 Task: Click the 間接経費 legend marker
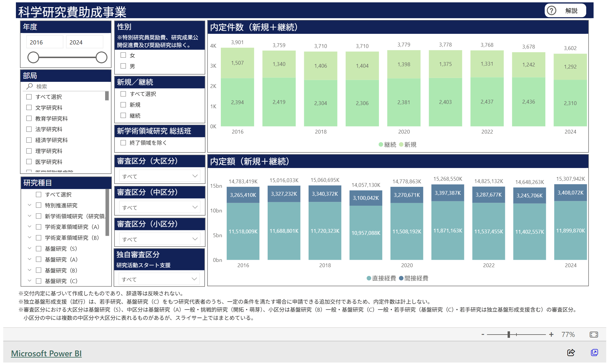401,278
